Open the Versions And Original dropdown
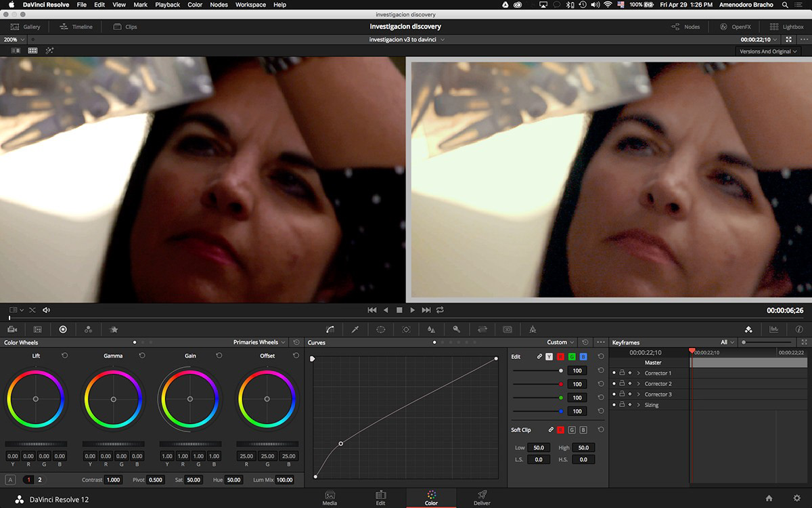 [769, 51]
